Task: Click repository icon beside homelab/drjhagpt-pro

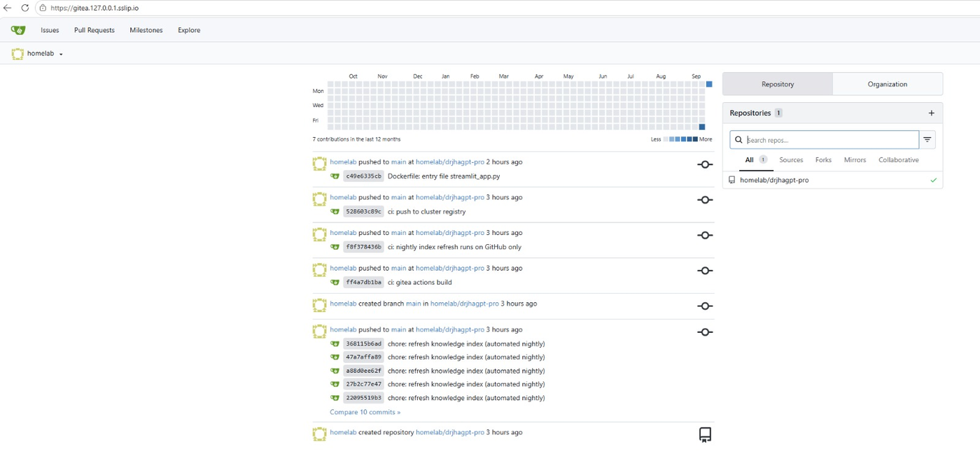Action: pos(732,180)
